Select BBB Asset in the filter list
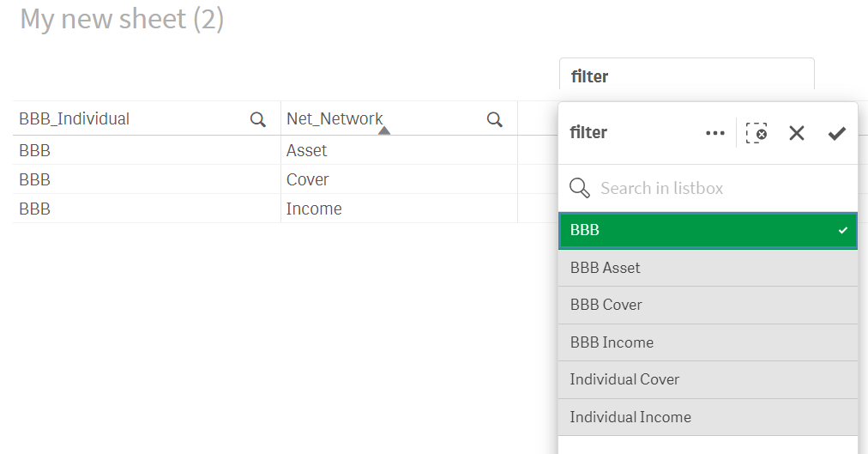 (x=708, y=268)
